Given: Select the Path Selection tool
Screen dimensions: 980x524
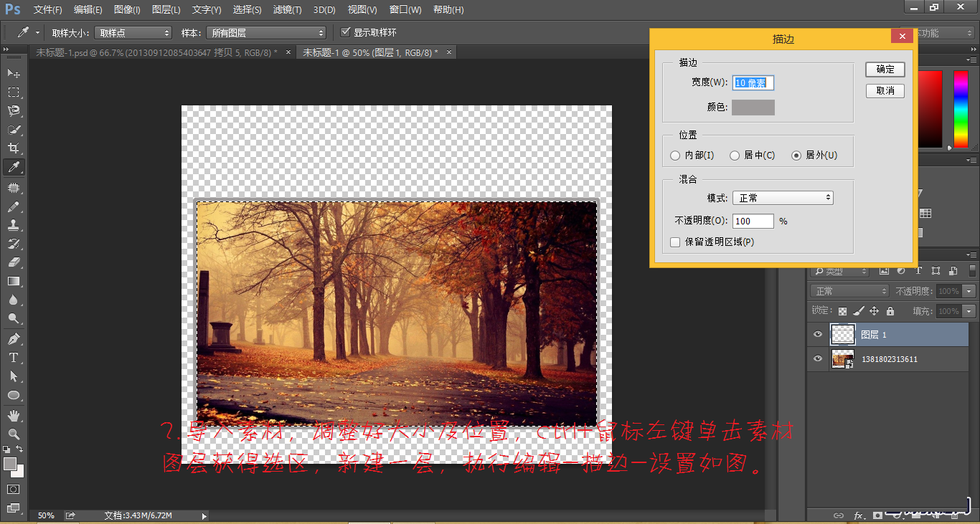Looking at the screenshot, I should (x=14, y=376).
